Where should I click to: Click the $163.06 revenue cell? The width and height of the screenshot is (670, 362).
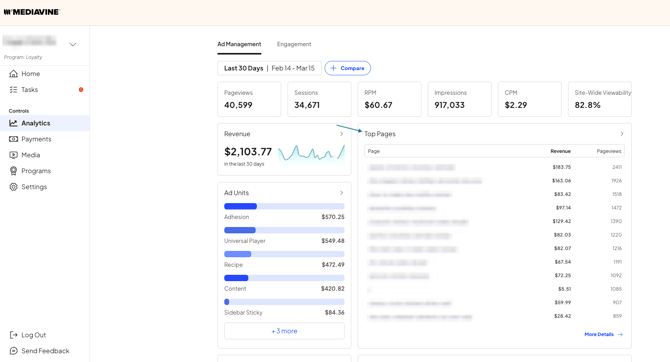(561, 181)
